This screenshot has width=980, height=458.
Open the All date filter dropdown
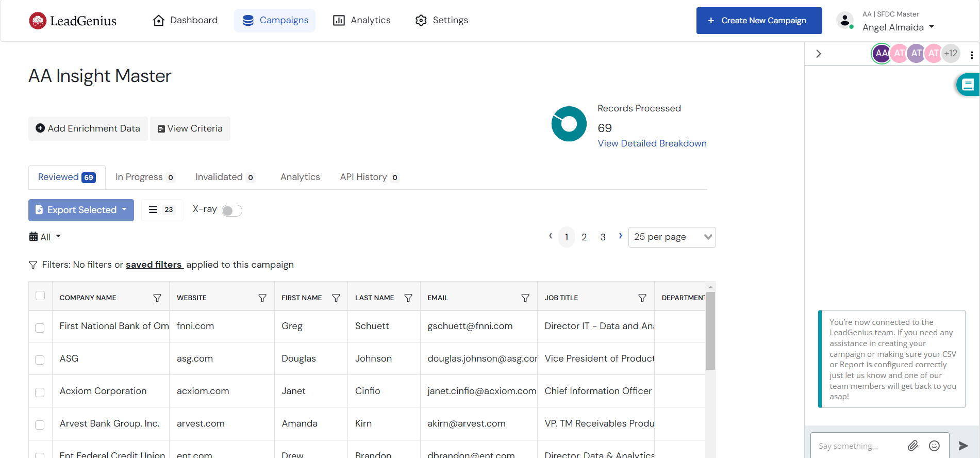45,237
